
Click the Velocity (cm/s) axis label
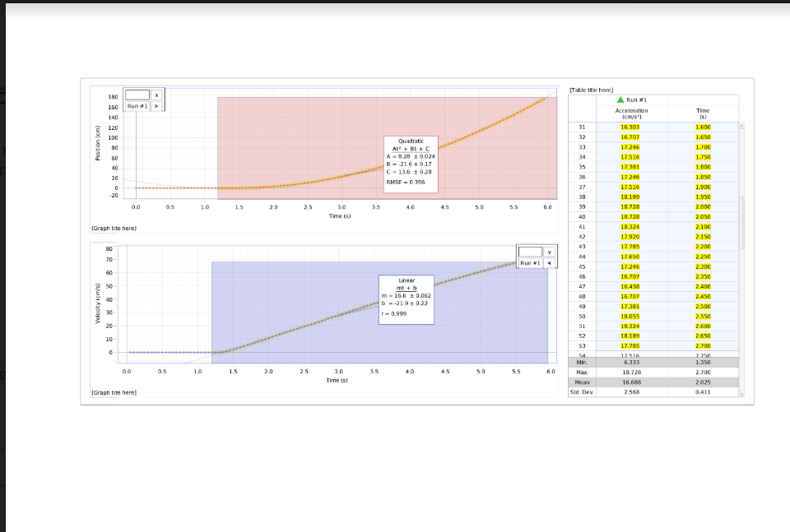[x=98, y=303]
